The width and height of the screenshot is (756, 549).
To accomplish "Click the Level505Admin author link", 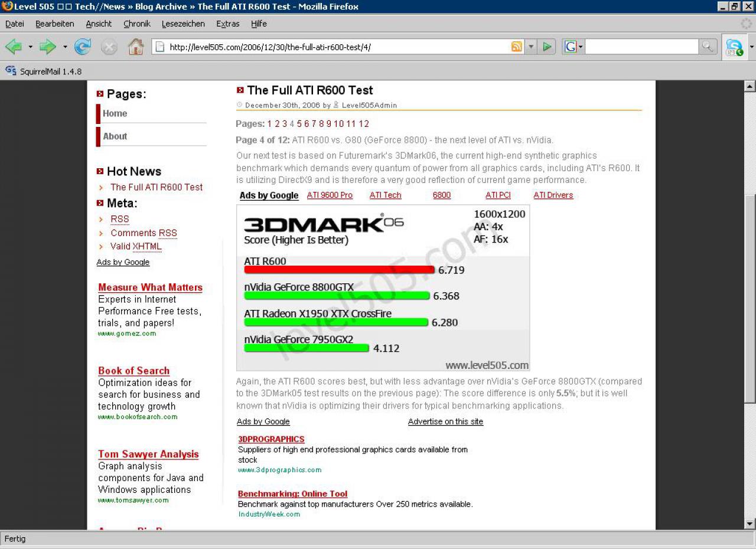I will pyautogui.click(x=369, y=106).
